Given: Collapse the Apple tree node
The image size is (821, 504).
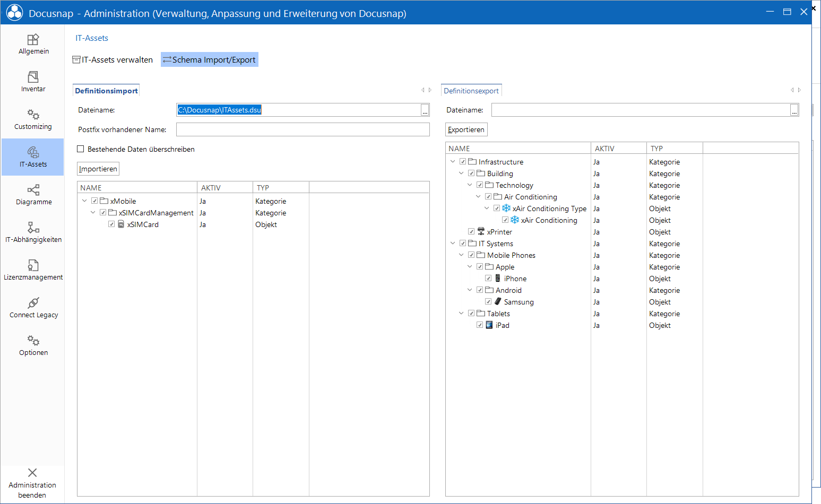Looking at the screenshot, I should (470, 267).
